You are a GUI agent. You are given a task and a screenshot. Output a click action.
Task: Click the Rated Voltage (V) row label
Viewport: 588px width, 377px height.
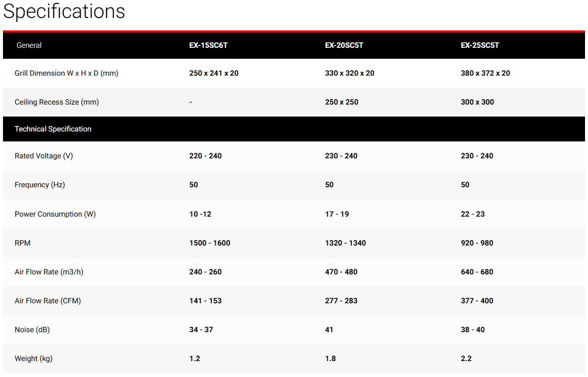pyautogui.click(x=44, y=156)
